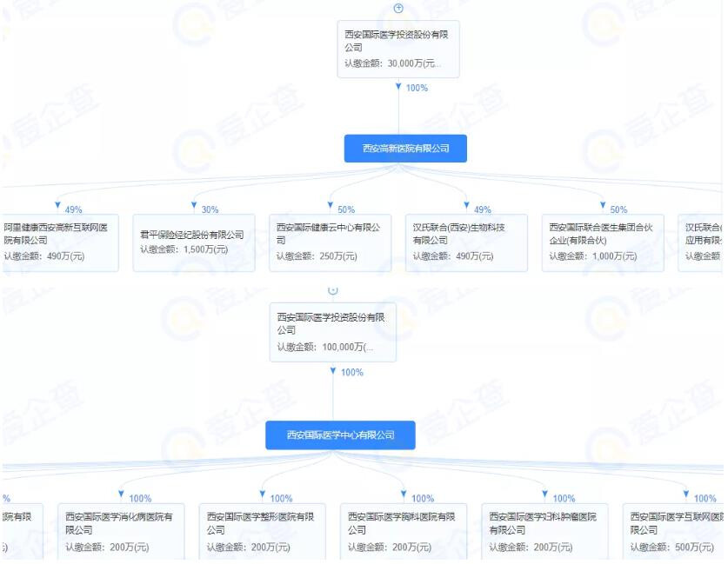Open the 西安国际医学投资股份有限公司 card with 30,000万 capital
This screenshot has height=564, width=728.
tap(398, 50)
